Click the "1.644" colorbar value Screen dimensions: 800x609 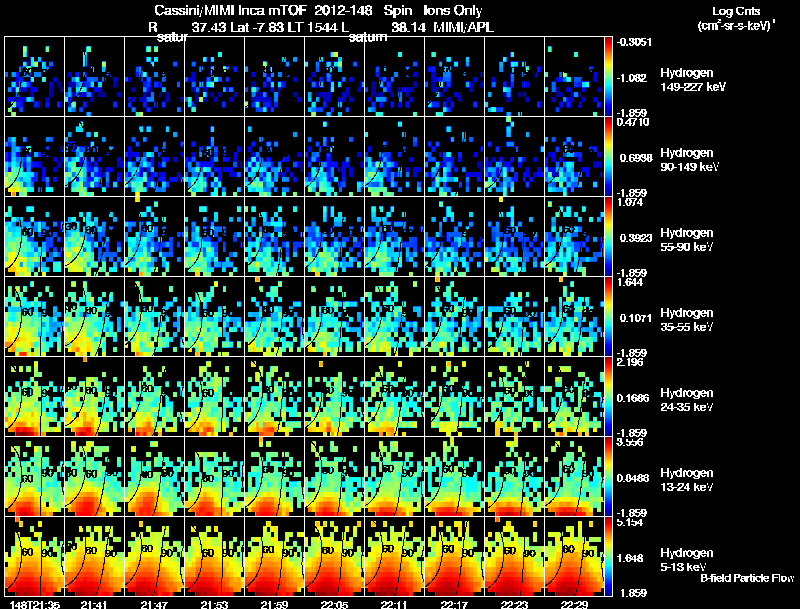click(630, 282)
